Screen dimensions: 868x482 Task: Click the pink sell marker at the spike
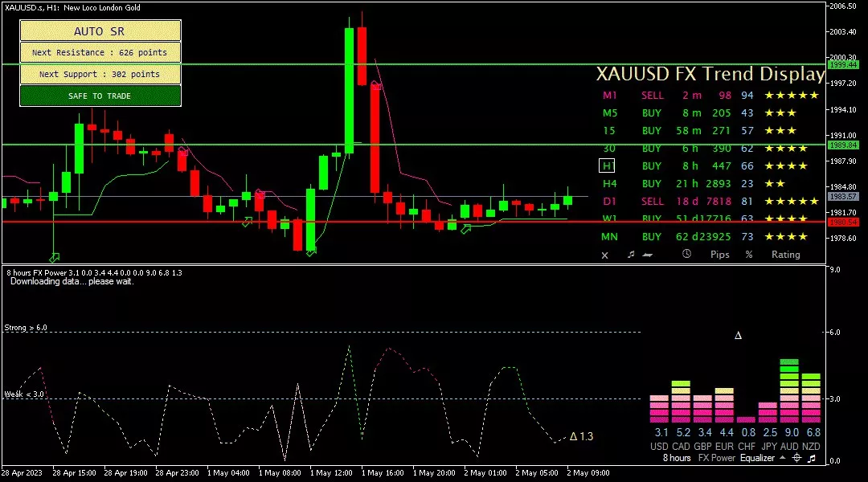point(376,86)
